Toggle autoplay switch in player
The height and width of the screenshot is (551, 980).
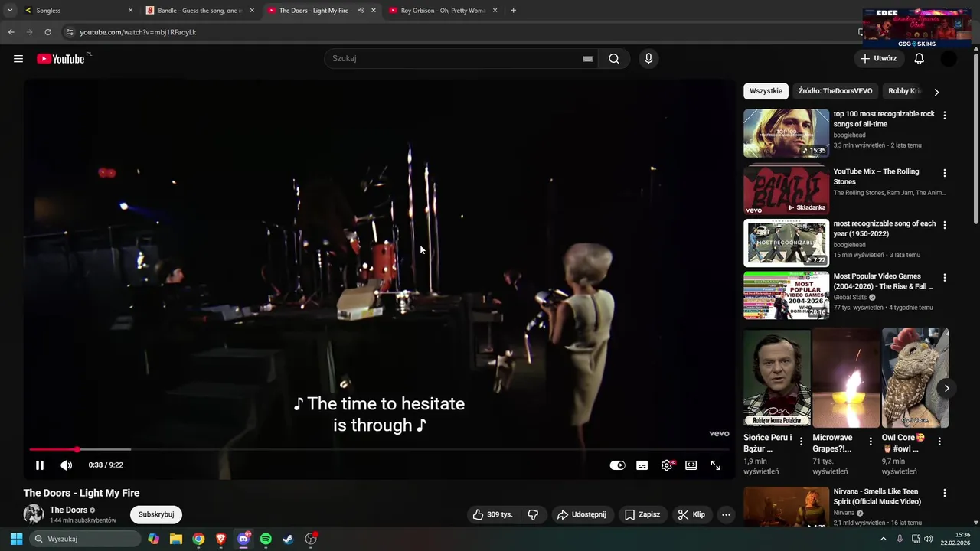[x=617, y=465]
